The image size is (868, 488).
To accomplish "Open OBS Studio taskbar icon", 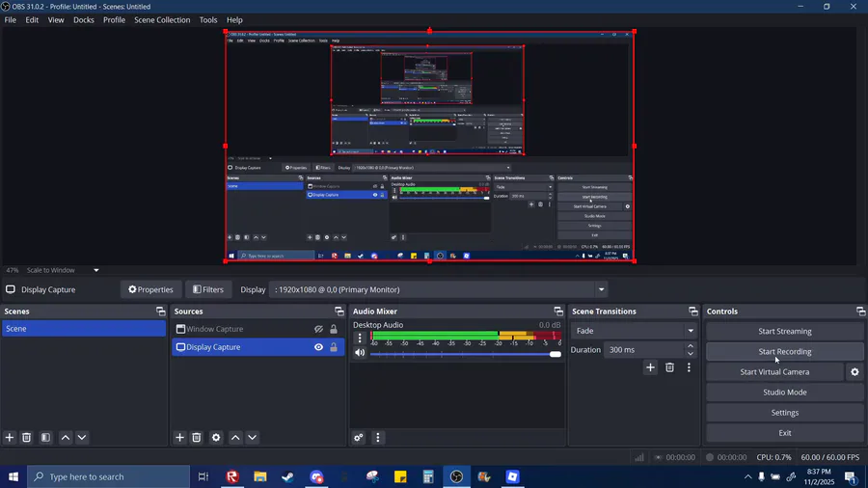I will pos(456,476).
